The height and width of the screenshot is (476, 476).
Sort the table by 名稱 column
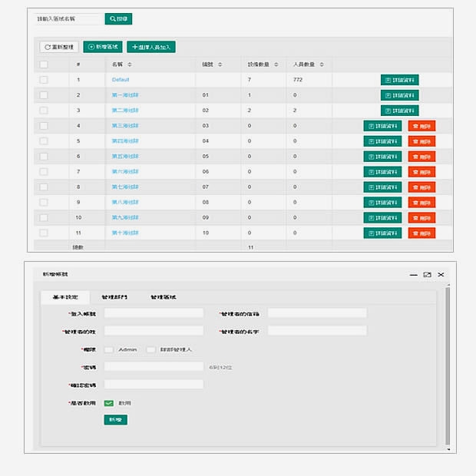pos(130,64)
